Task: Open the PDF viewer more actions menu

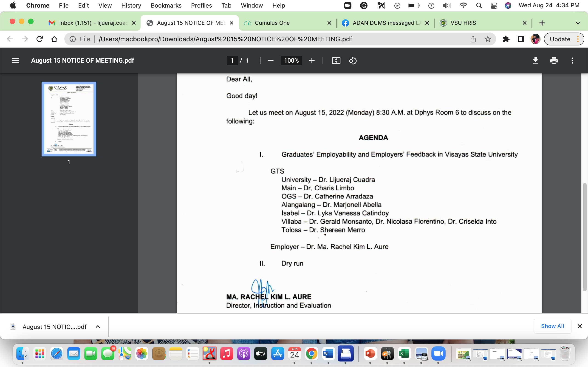Action: click(572, 60)
